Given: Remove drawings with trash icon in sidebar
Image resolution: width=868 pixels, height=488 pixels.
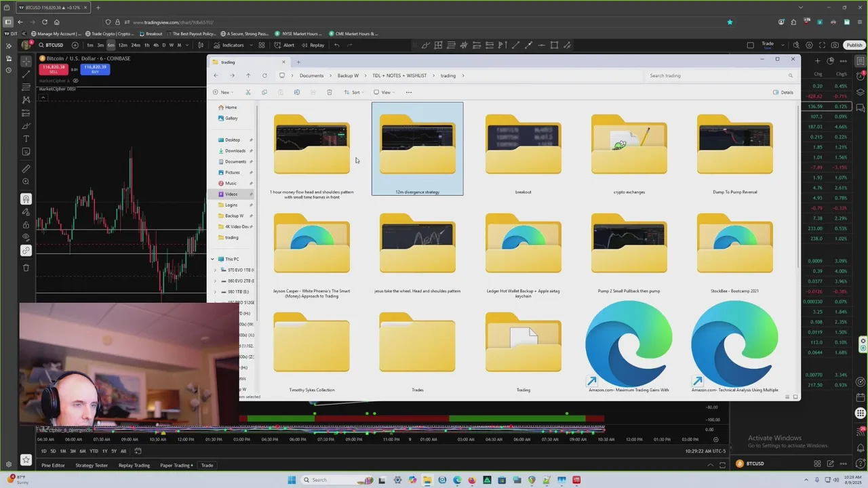Looking at the screenshot, I should click(26, 268).
